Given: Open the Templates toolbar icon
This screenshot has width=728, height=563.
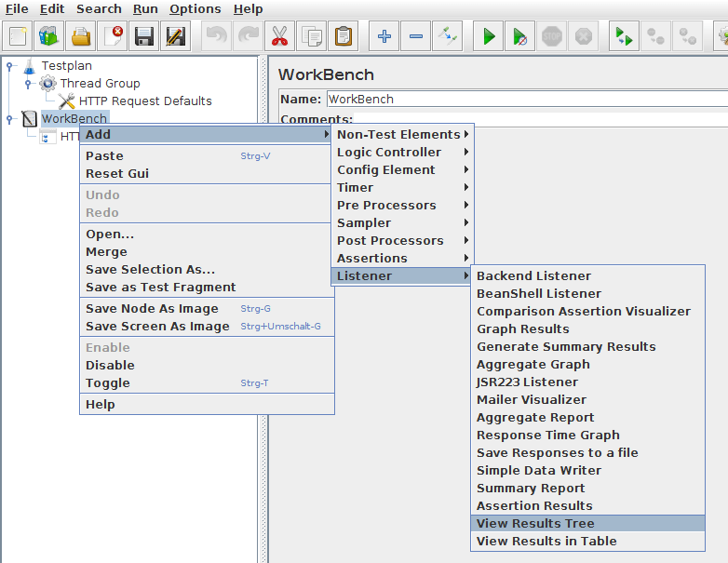Looking at the screenshot, I should (49, 36).
